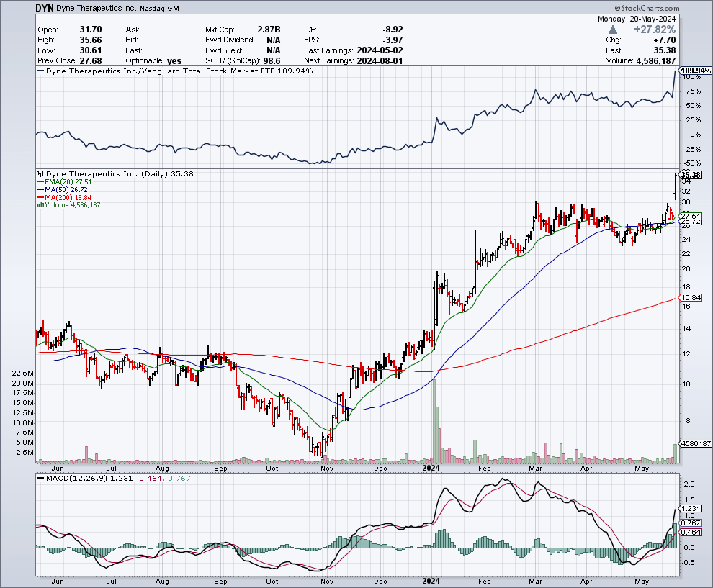713x588 pixels.
Task: Select the green EMA(20) line indicator icon
Action: pyautogui.click(x=42, y=182)
